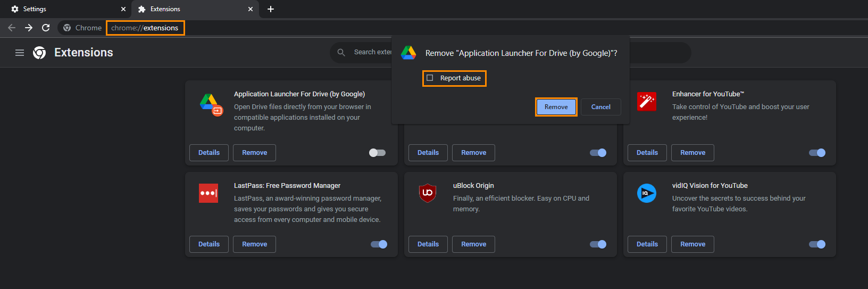Go forward with the browser forward arrow
Image resolution: width=868 pixels, height=289 pixels.
29,28
